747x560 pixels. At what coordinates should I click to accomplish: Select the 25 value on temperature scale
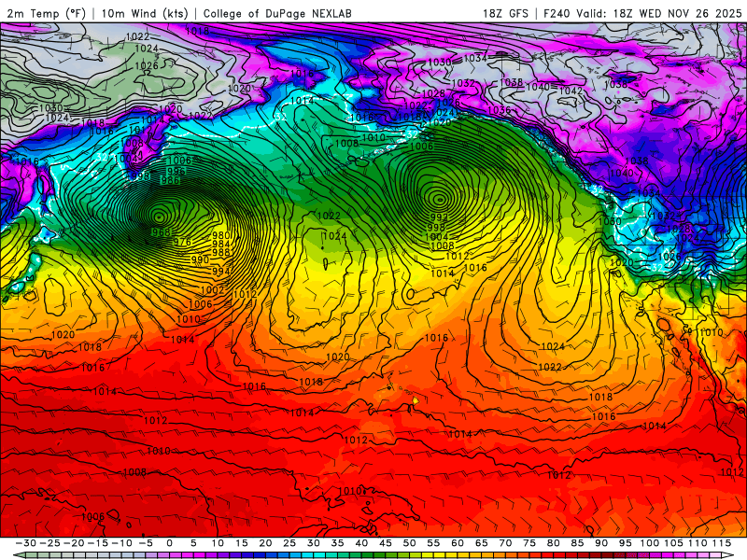coord(289,543)
